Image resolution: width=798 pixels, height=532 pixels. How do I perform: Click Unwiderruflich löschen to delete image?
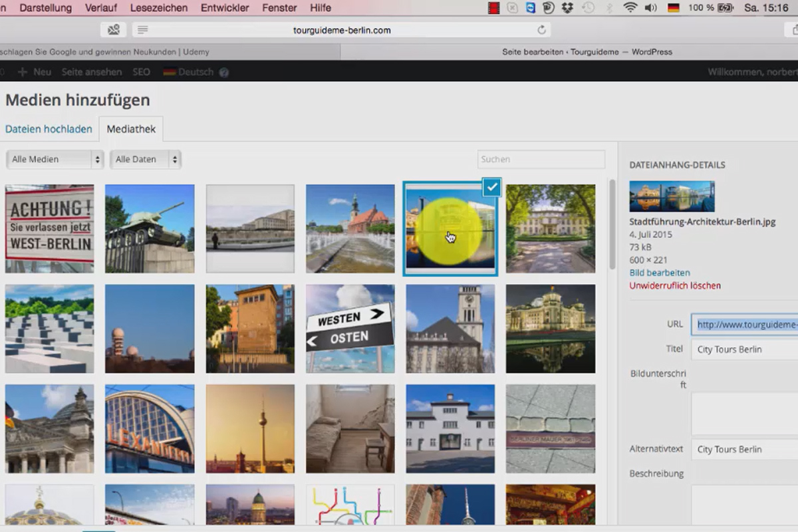(x=675, y=285)
